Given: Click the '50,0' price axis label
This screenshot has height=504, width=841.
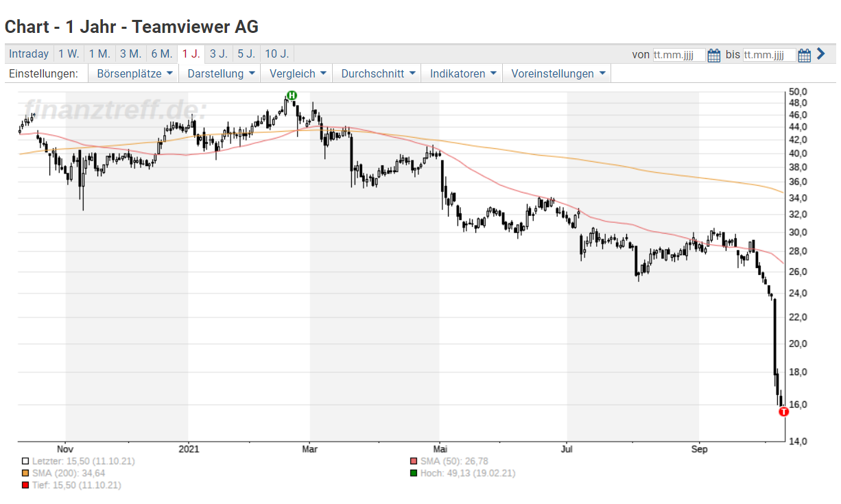Looking at the screenshot, I should pos(798,91).
